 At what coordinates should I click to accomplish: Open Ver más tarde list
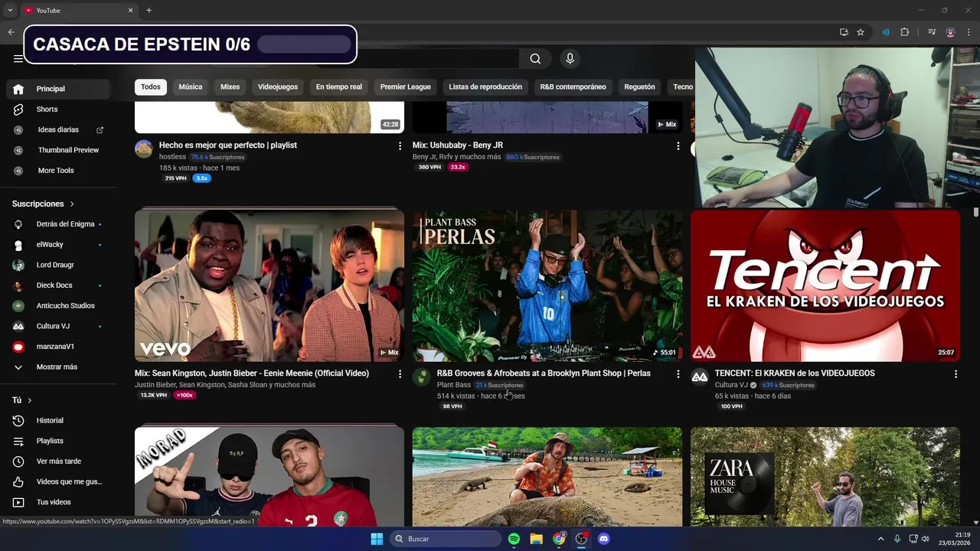(x=60, y=461)
